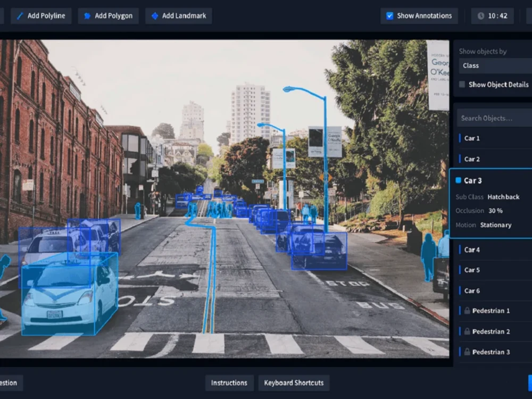Toggle the lock on Pedestrian 3
The image size is (532, 399).
point(467,352)
